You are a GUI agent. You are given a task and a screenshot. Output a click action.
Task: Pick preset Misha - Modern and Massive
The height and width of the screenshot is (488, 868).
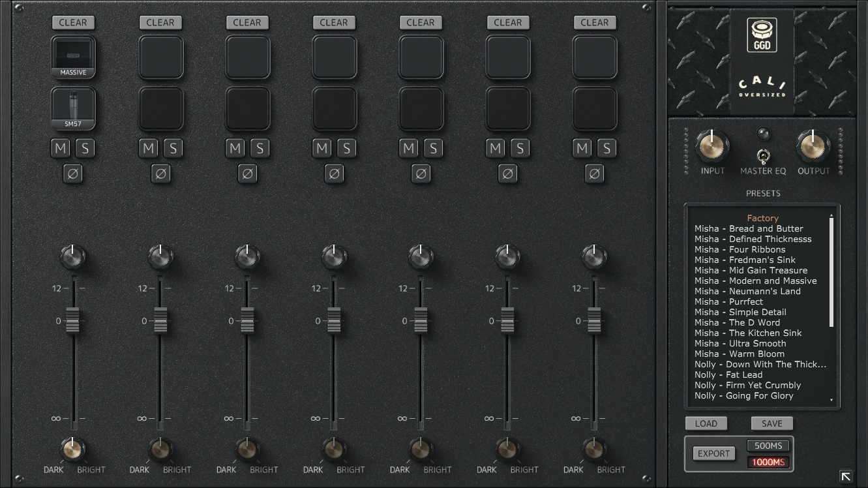(x=756, y=281)
